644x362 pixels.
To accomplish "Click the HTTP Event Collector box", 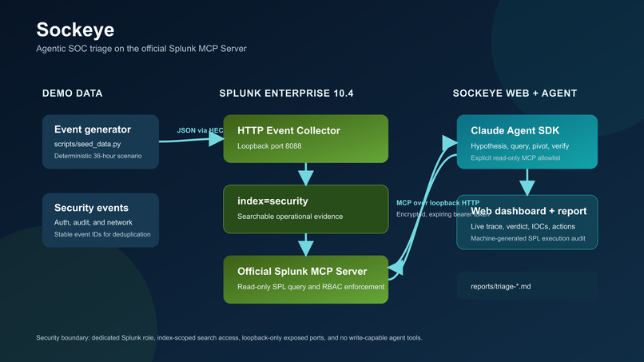I will pos(305,139).
